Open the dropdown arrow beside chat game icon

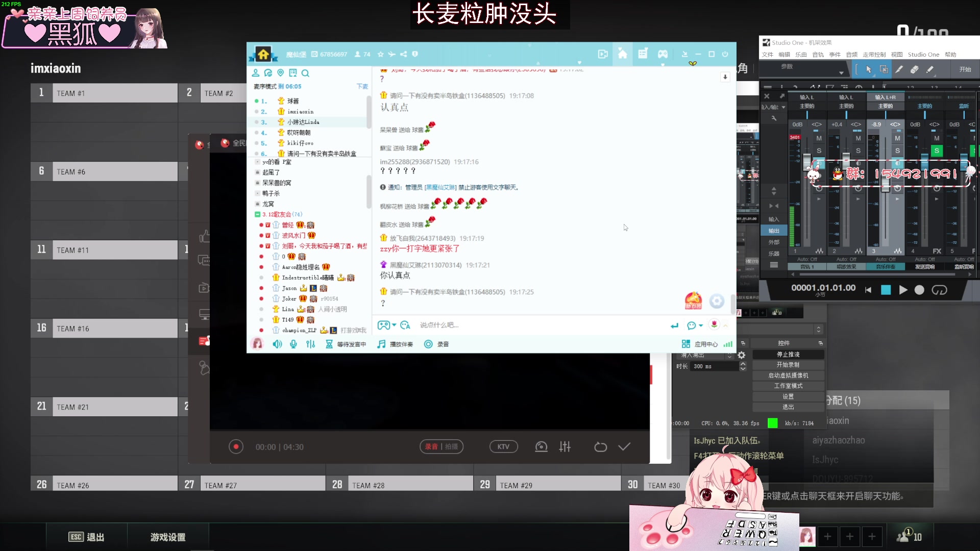point(394,325)
